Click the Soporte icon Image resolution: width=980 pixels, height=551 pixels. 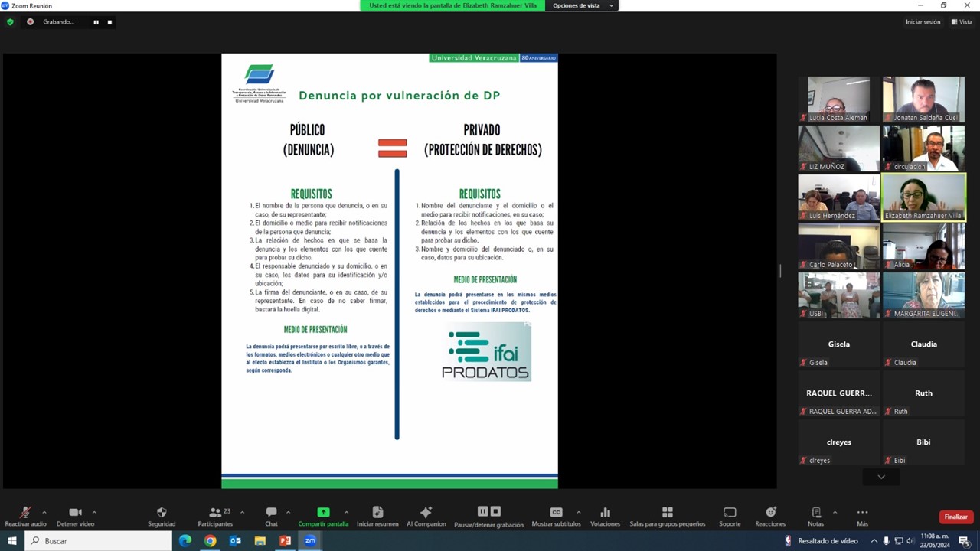(730, 513)
